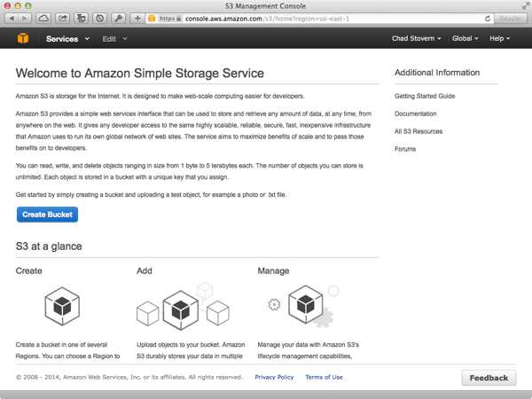Screen dimensions: 532x399
Task: Click the 'S3 at a glance' heading
Action: click(x=49, y=246)
